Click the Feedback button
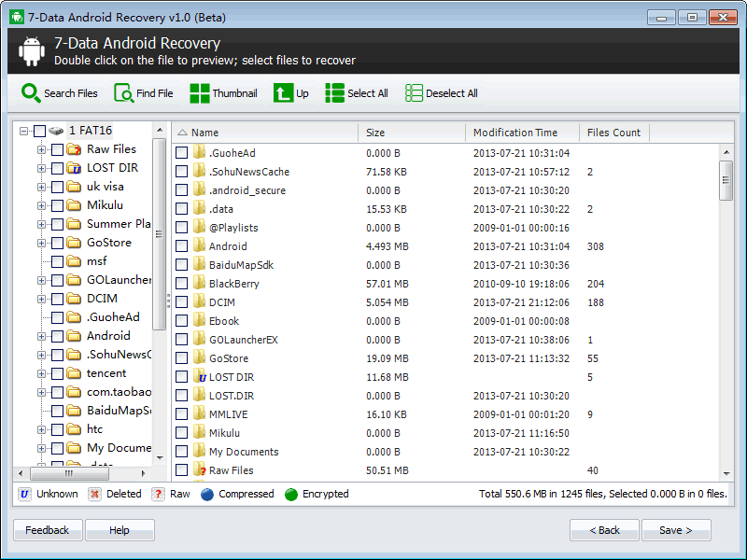This screenshot has width=747, height=560. [x=47, y=530]
